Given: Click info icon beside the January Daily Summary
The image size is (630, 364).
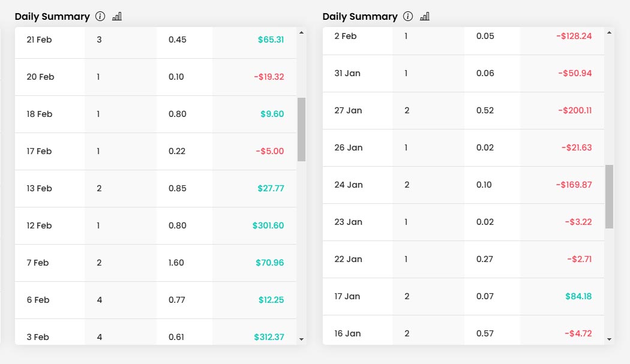Looking at the screenshot, I should [x=408, y=17].
